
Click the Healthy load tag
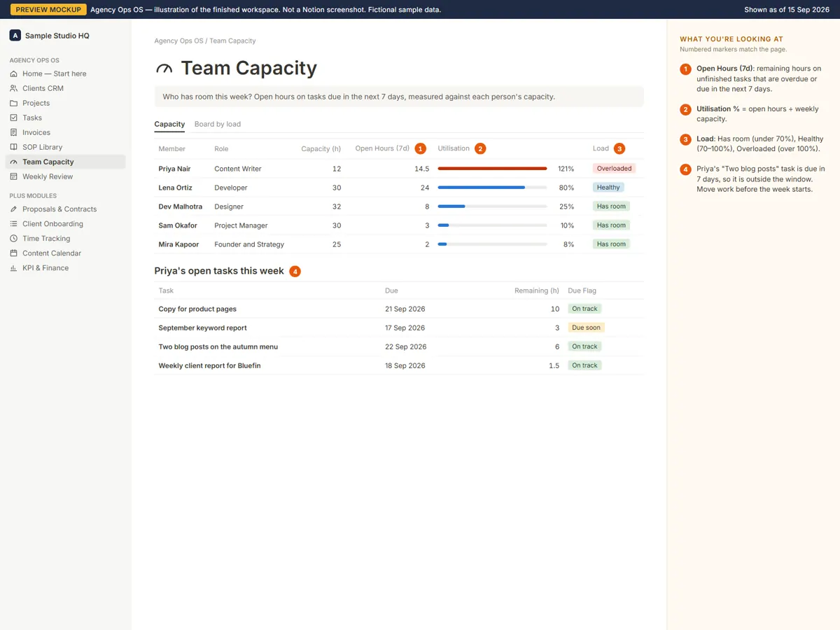[x=608, y=188]
